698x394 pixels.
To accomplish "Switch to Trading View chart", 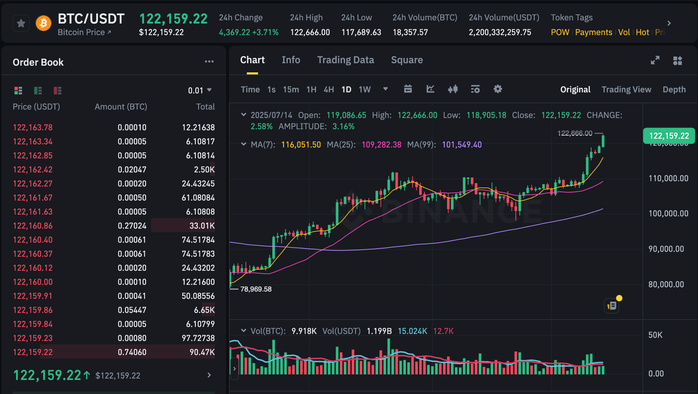I will tap(626, 89).
